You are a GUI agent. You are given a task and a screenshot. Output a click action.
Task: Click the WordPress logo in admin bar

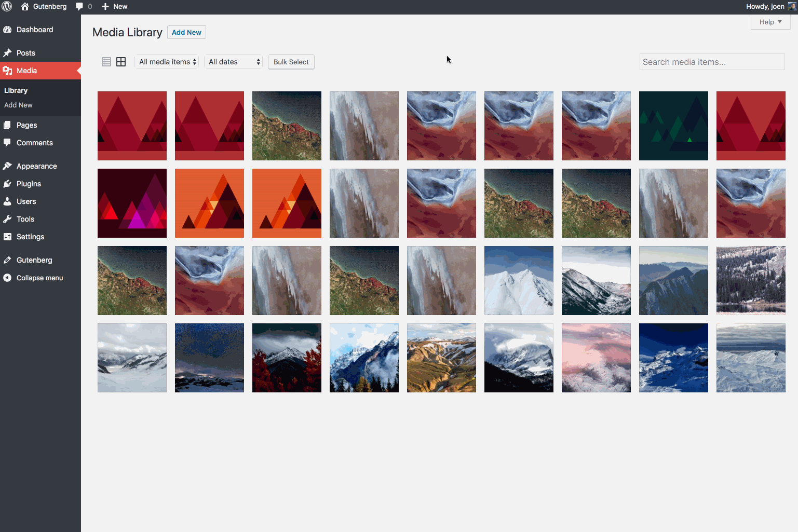click(x=7, y=6)
